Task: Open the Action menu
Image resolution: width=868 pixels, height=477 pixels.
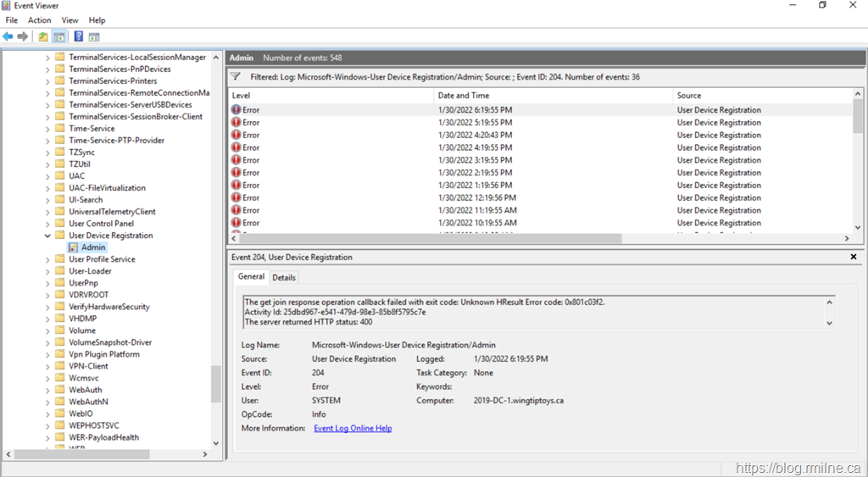Action: [x=39, y=20]
